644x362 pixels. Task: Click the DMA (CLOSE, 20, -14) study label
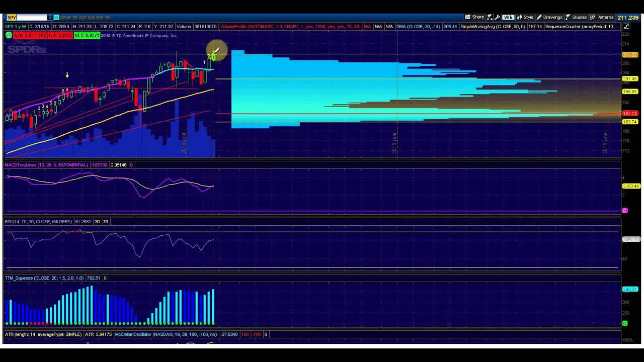click(418, 27)
